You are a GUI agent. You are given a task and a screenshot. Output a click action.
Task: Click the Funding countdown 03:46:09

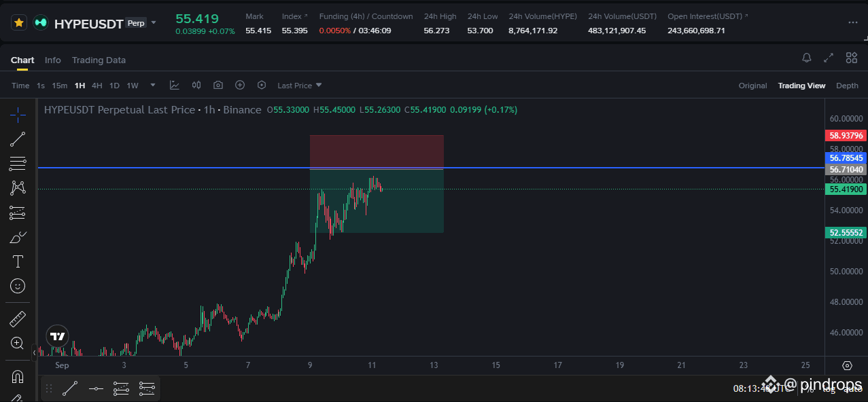pos(374,31)
